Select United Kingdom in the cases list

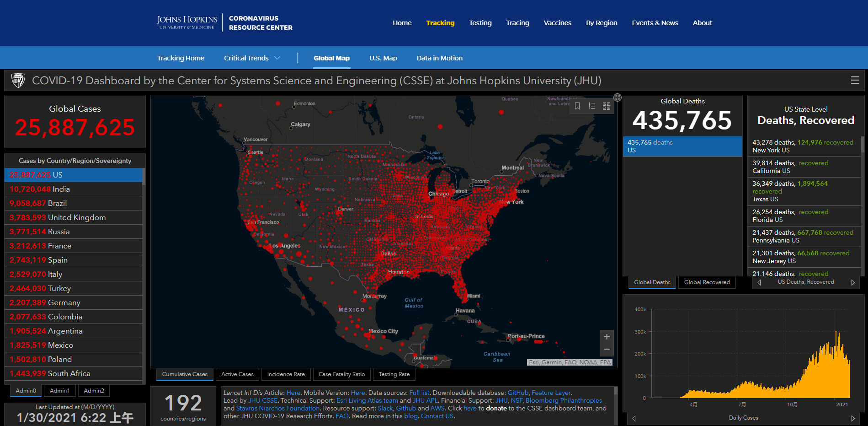click(73, 217)
